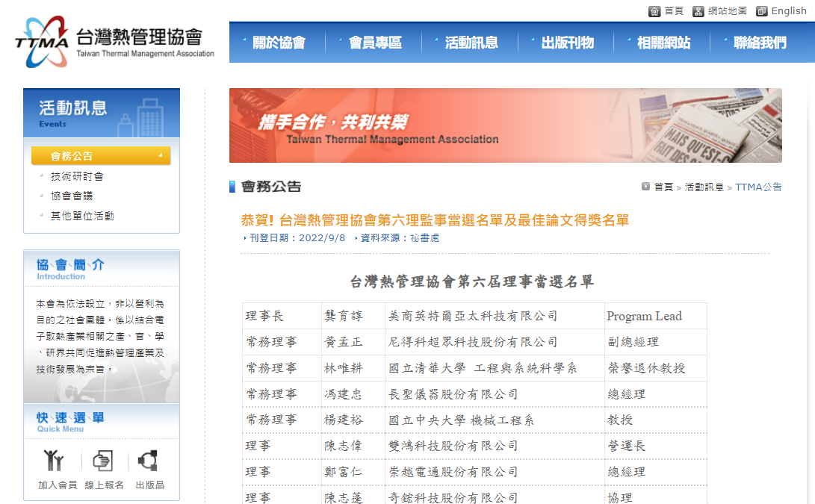Open the 線上報名 quick menu icon
The width and height of the screenshot is (815, 504).
click(103, 461)
